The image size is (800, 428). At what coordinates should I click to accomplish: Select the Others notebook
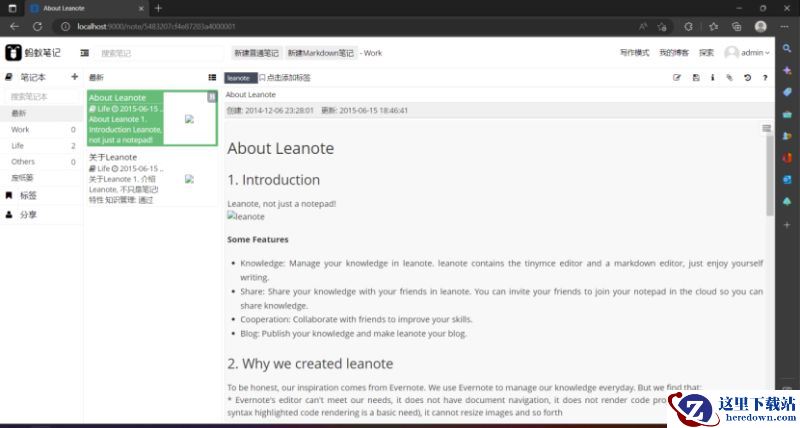(x=41, y=162)
